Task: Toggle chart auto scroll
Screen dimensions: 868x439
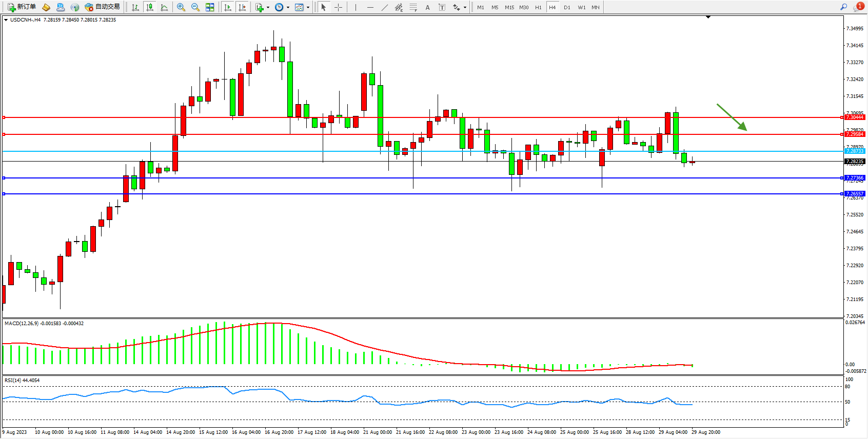Action: point(228,7)
